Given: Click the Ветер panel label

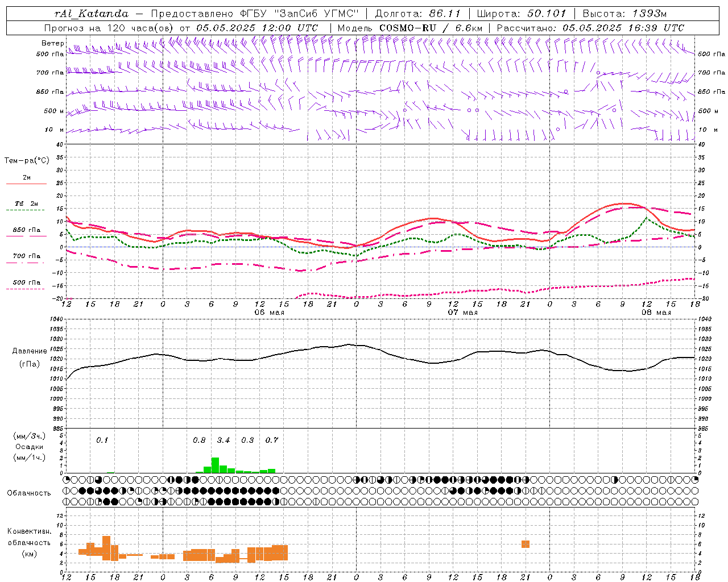Looking at the screenshot, I should (x=52, y=43).
